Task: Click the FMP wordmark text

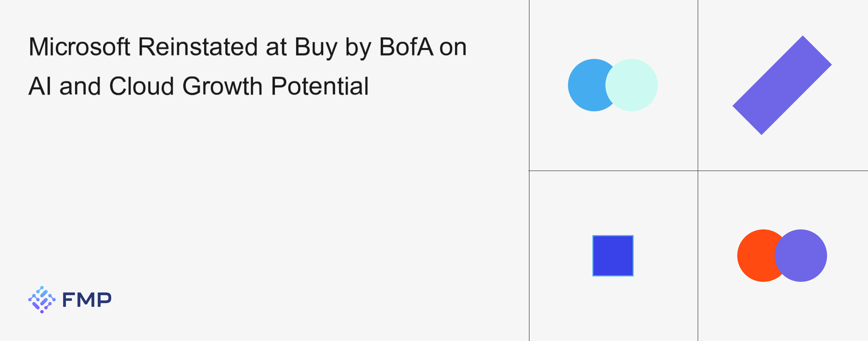Action: (87, 299)
